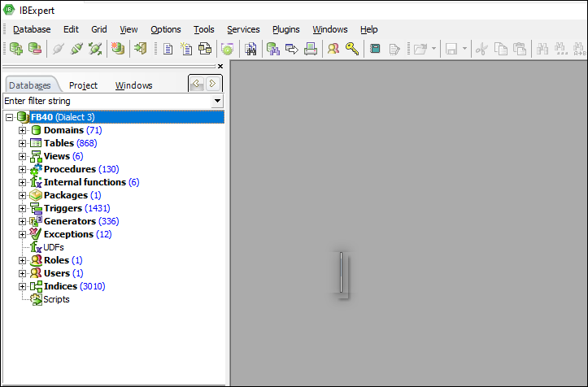Expand the Indices tree node
Image resolution: width=588 pixels, height=387 pixels.
[22, 286]
